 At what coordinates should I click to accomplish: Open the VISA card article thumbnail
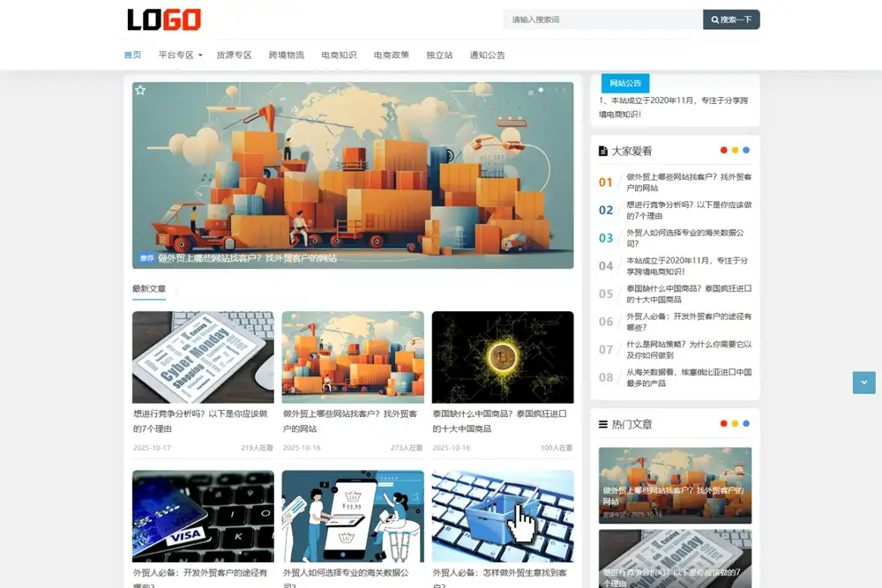click(203, 516)
